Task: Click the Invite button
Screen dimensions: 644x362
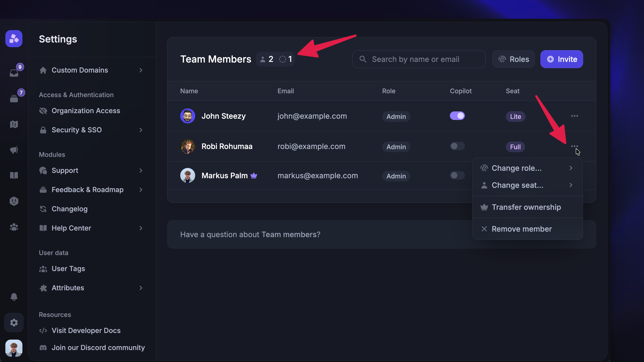Action: (x=562, y=59)
